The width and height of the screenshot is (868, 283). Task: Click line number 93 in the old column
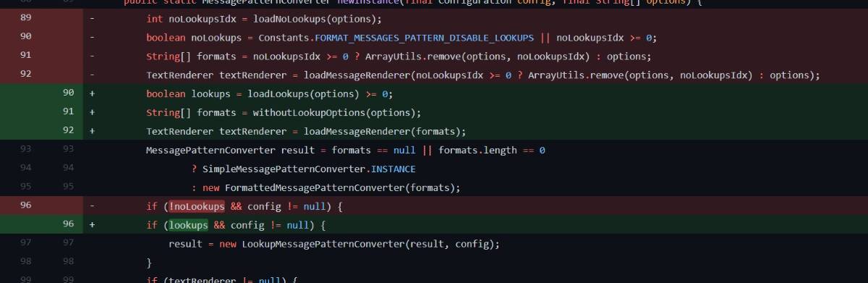click(26, 150)
